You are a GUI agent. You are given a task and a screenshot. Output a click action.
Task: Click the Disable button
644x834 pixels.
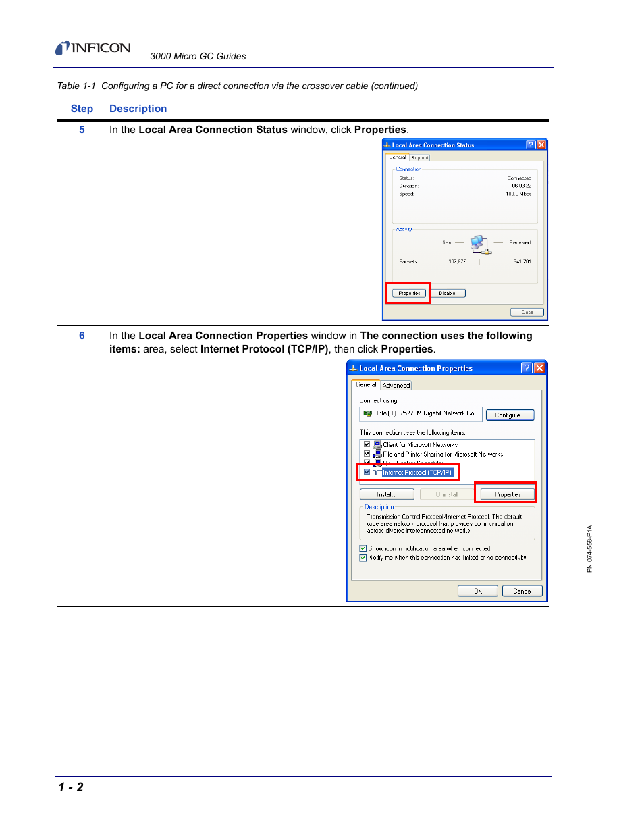pyautogui.click(x=447, y=293)
